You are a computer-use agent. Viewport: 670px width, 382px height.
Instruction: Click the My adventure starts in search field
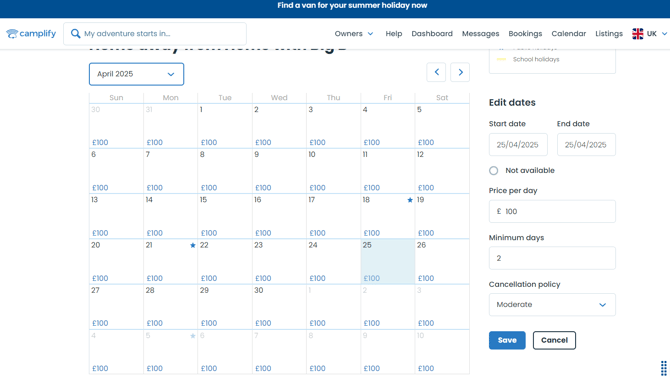(x=155, y=34)
